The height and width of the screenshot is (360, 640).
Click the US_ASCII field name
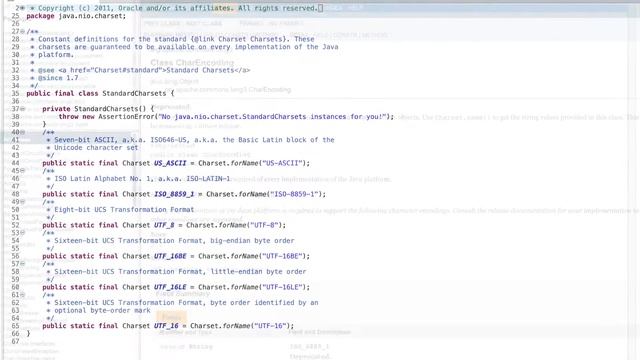170,163
